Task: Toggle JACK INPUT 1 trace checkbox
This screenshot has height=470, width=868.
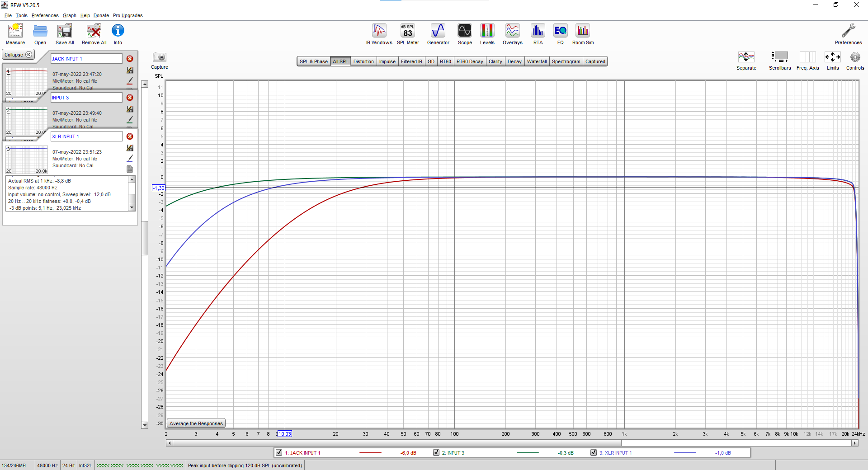Action: (279, 452)
